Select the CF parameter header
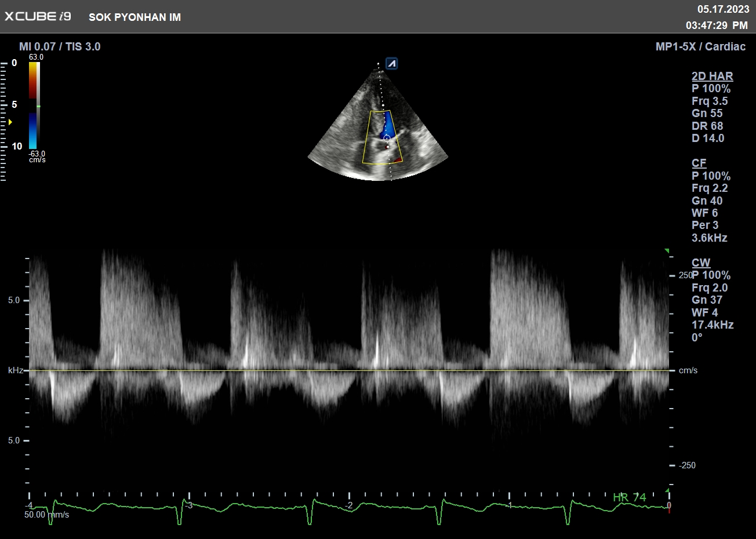756x539 pixels. 699,163
